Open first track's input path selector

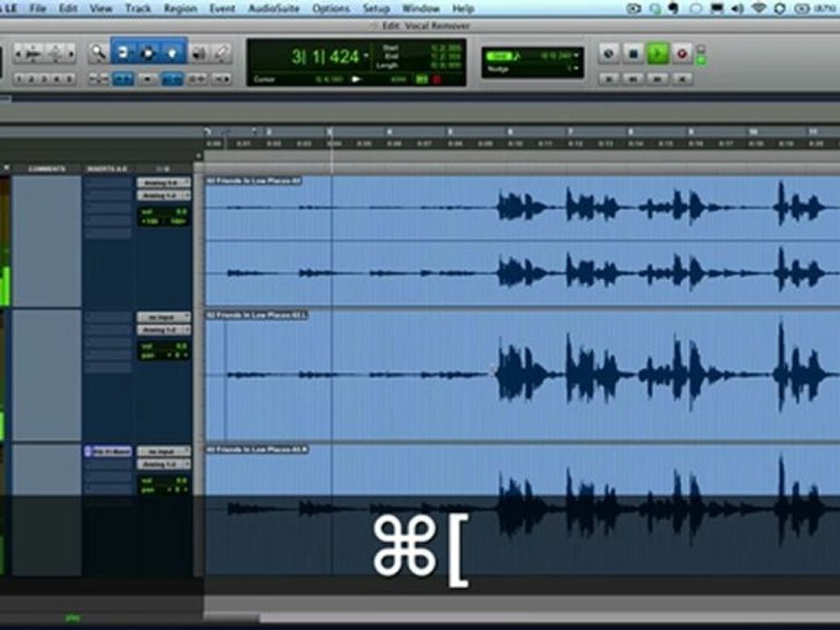[x=164, y=183]
